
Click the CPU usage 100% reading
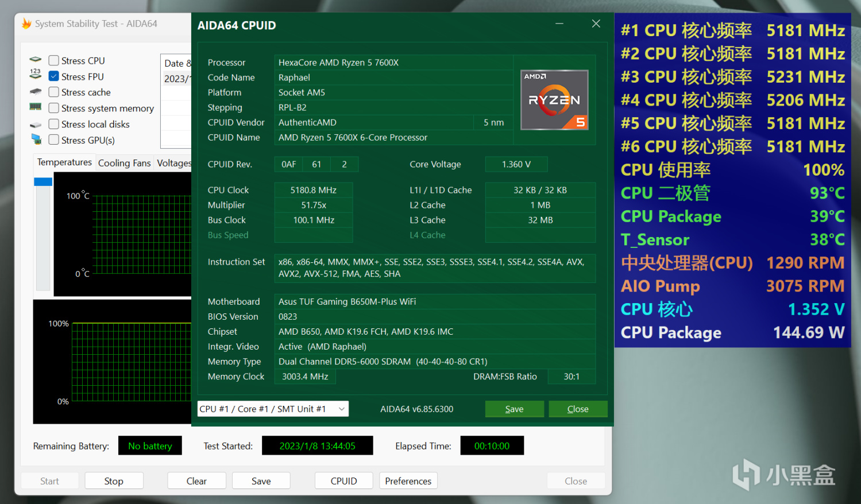(x=733, y=170)
